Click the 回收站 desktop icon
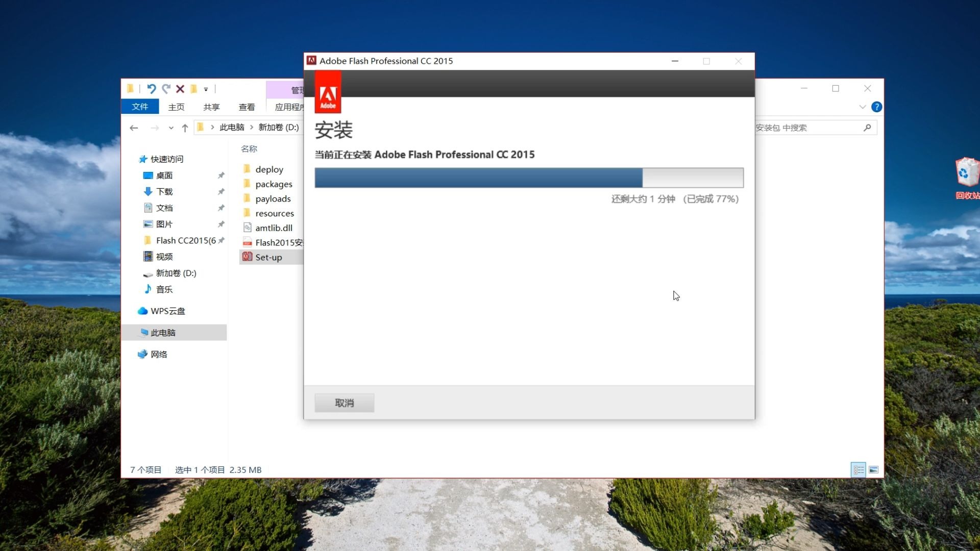This screenshot has height=551, width=980. point(967,179)
